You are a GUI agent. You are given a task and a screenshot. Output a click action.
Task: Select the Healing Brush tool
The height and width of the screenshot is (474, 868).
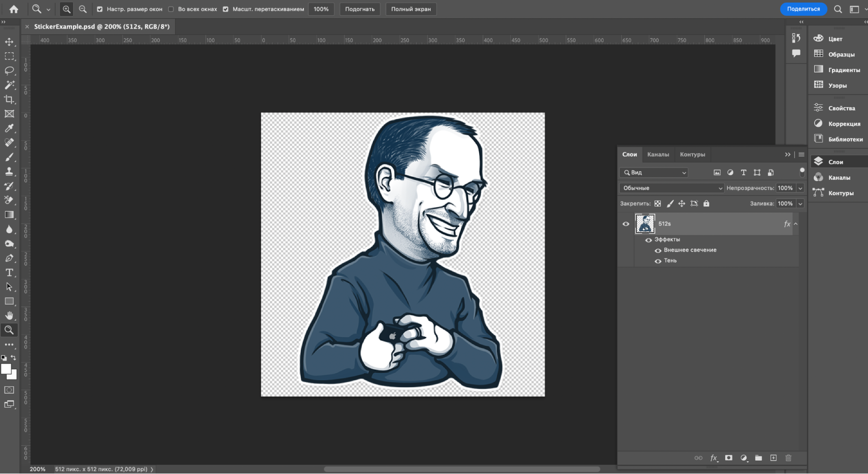tap(9, 143)
